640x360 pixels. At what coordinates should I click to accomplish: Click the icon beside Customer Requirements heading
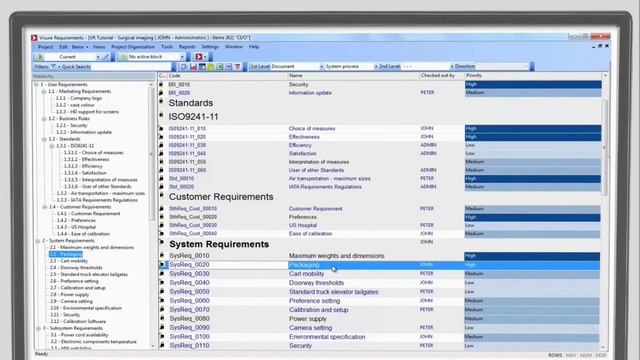coord(162,195)
